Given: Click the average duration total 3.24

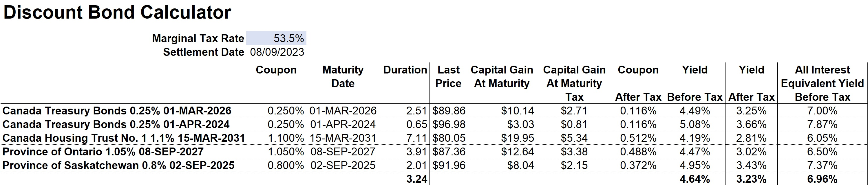Looking at the screenshot, I should 416,179.
